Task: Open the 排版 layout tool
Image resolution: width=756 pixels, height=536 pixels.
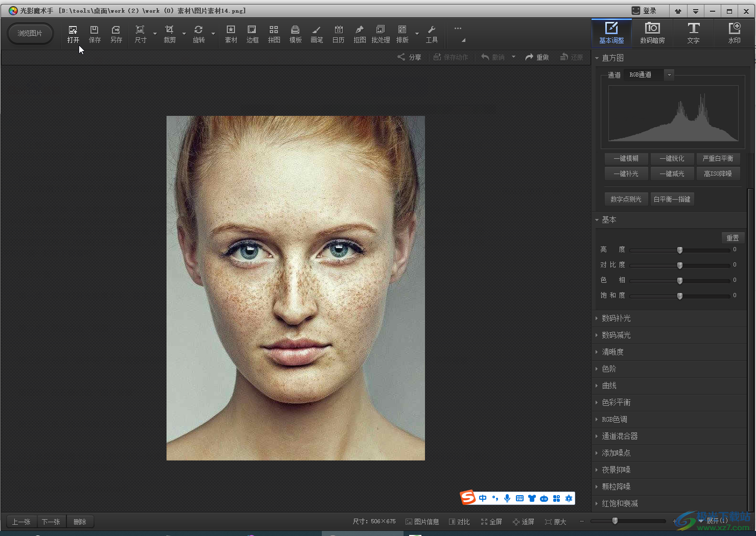Action: 403,34
